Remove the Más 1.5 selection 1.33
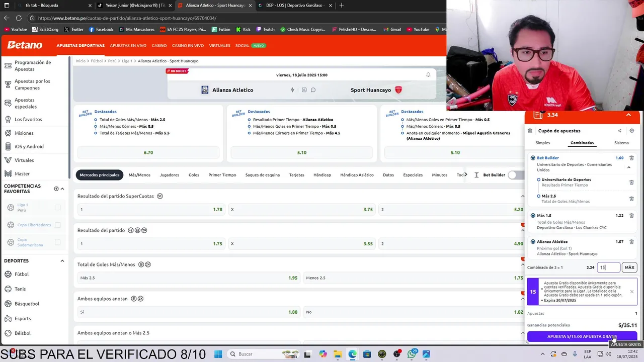The width and height of the screenshot is (644, 362). pyautogui.click(x=631, y=216)
